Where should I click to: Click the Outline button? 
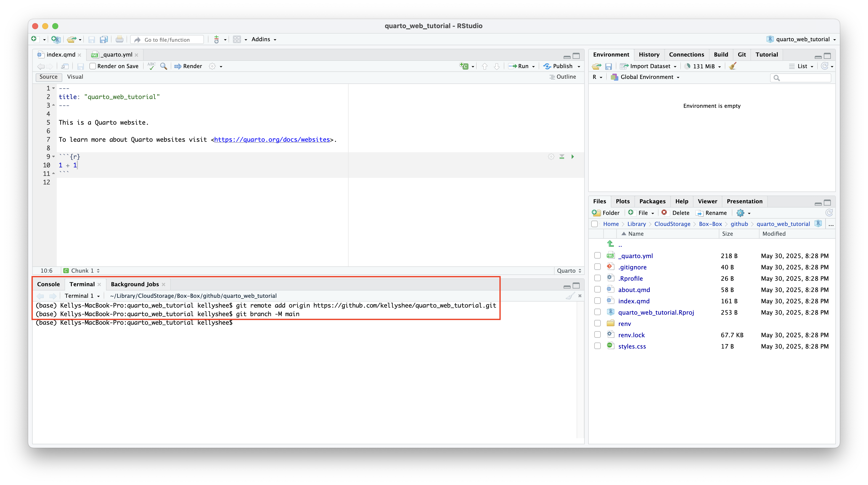click(562, 77)
